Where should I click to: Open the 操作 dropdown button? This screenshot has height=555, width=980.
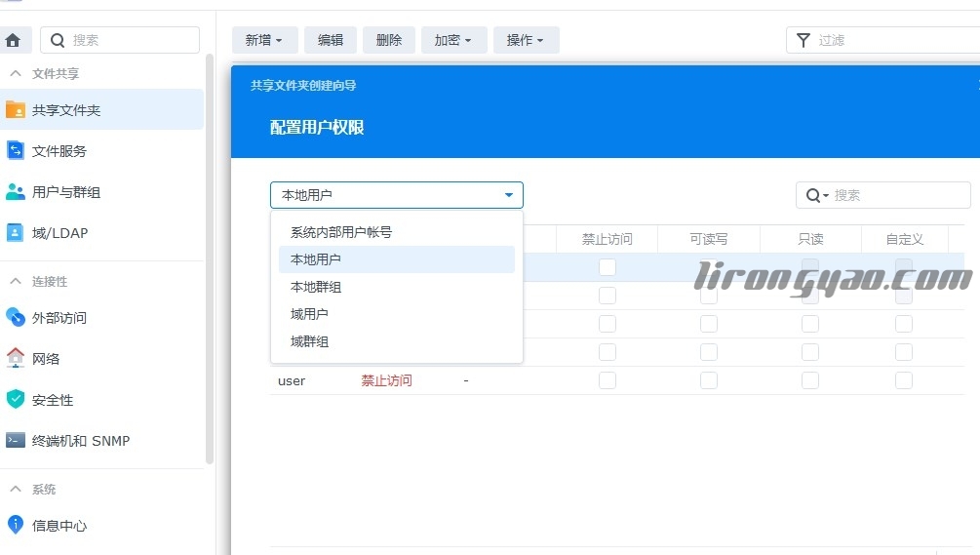point(527,40)
